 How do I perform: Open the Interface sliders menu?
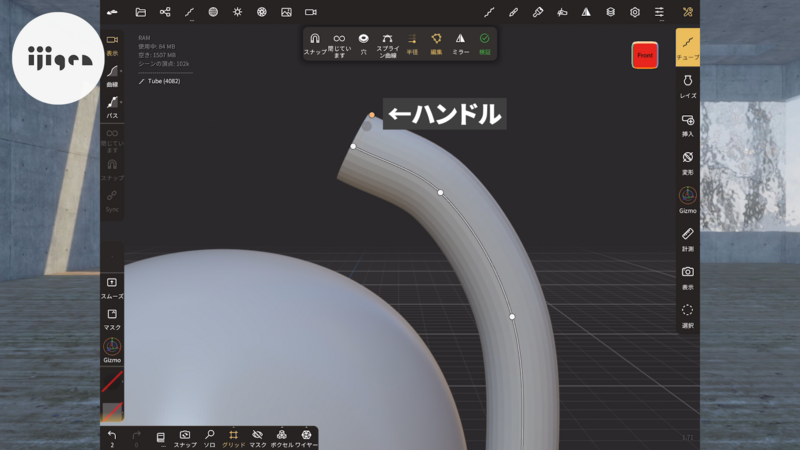(659, 12)
